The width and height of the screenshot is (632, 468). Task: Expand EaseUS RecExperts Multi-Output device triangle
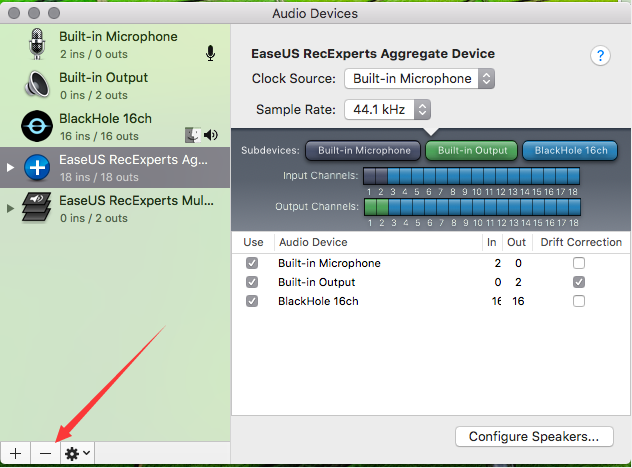tap(10, 208)
